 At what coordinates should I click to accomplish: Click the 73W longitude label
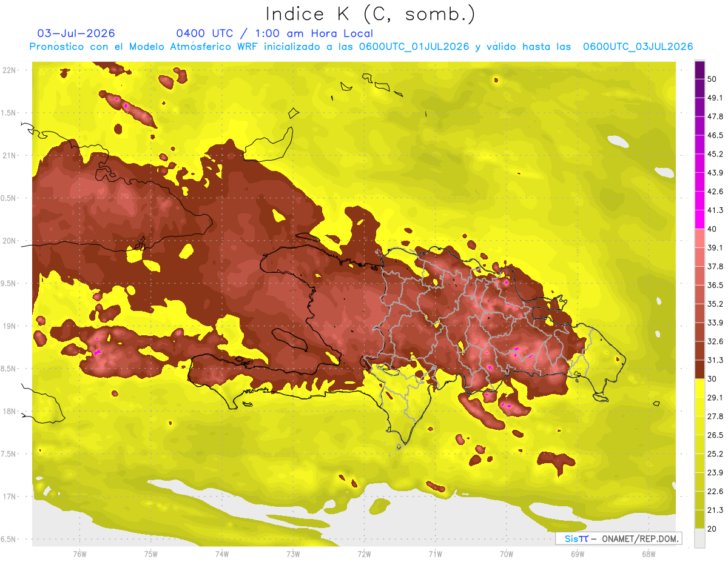click(x=293, y=554)
